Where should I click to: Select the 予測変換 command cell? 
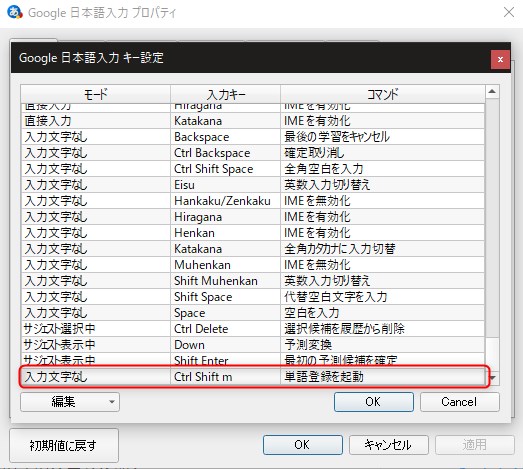(383, 345)
